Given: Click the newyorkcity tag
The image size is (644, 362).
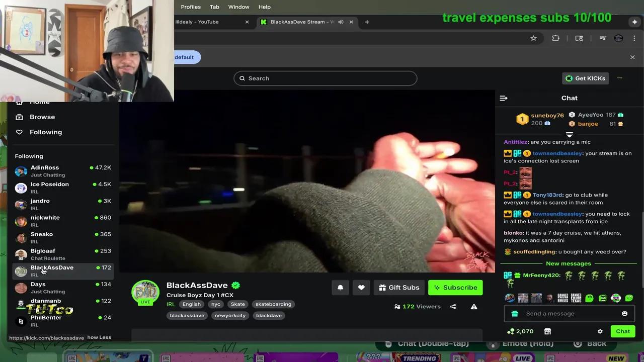Looking at the screenshot, I should click(x=230, y=316).
